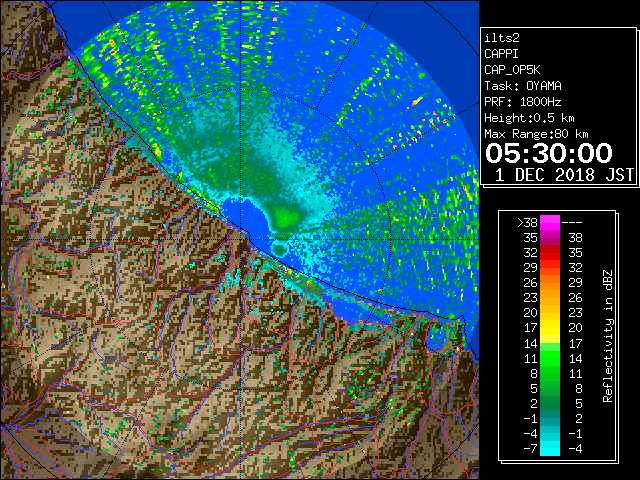The image size is (640, 480).
Task: Click the large '05:30:00' timestamp
Action: (549, 153)
